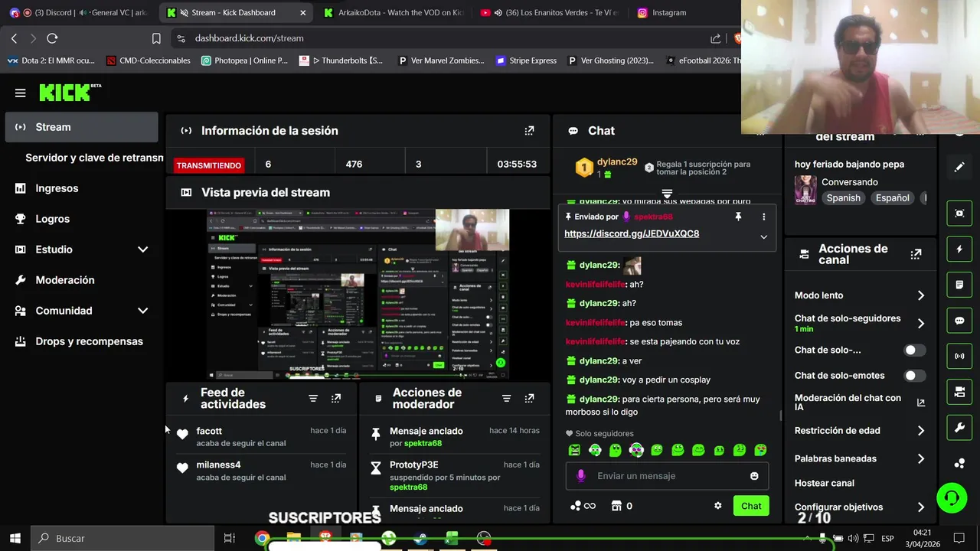
Task: Open filter options in Feed de actividades
Action: click(x=313, y=399)
